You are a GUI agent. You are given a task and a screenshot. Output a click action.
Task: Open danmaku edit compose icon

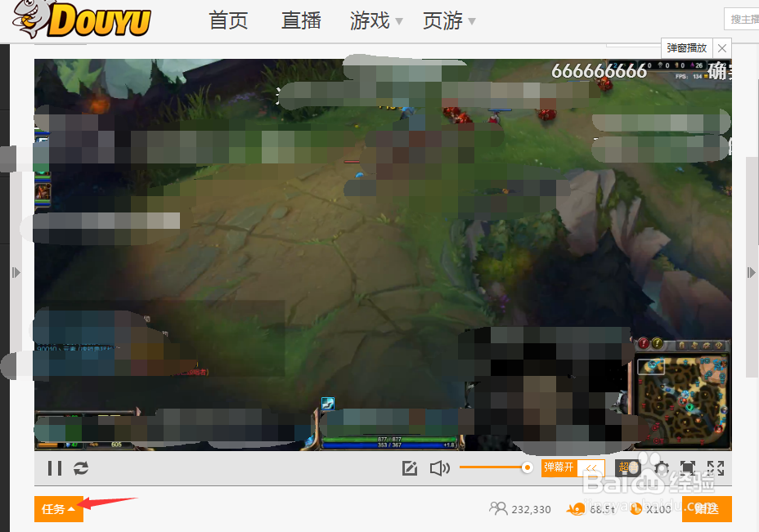click(x=410, y=468)
